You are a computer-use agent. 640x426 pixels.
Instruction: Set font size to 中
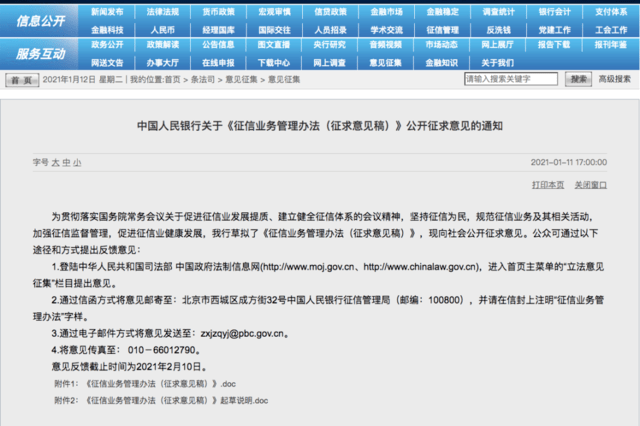tap(67, 160)
